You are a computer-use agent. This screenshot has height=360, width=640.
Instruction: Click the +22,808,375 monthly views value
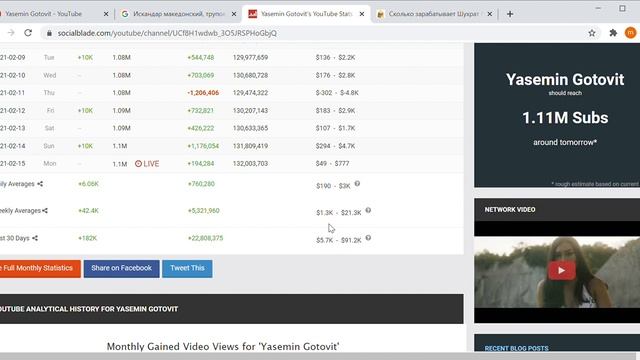[205, 238]
